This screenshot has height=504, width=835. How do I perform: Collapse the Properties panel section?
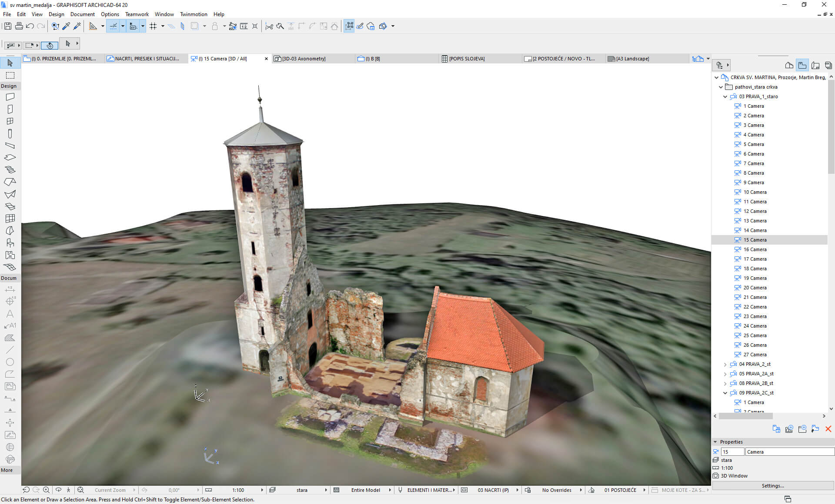tap(715, 442)
